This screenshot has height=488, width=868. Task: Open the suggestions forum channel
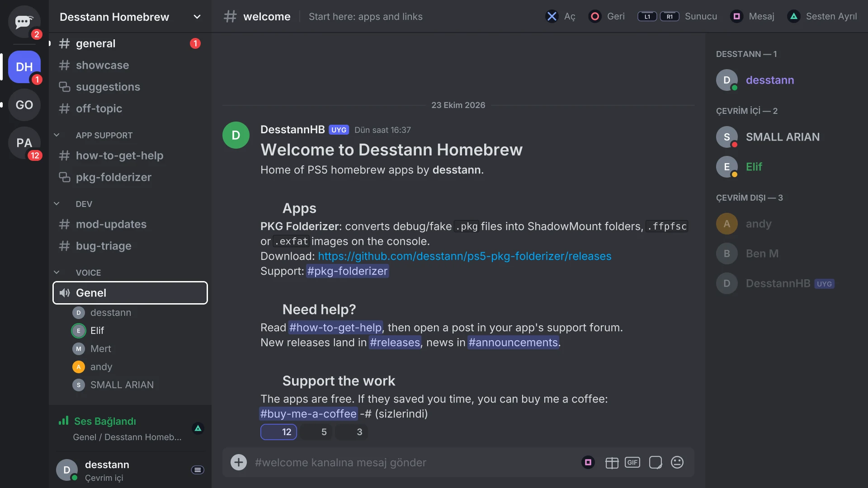point(130,87)
